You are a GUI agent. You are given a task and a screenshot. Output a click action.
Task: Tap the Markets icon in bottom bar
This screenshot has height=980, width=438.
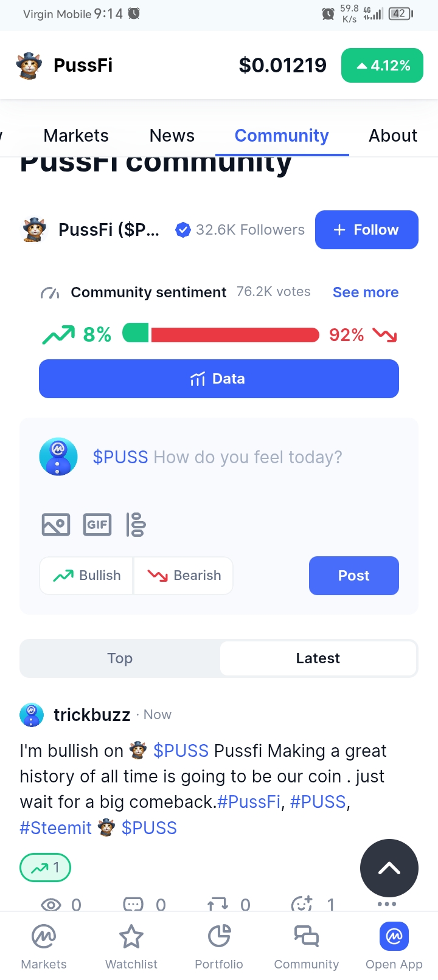44,937
